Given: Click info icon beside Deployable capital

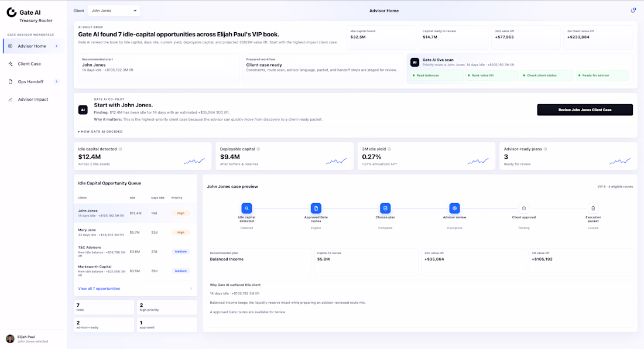Looking at the screenshot, I should point(258,149).
